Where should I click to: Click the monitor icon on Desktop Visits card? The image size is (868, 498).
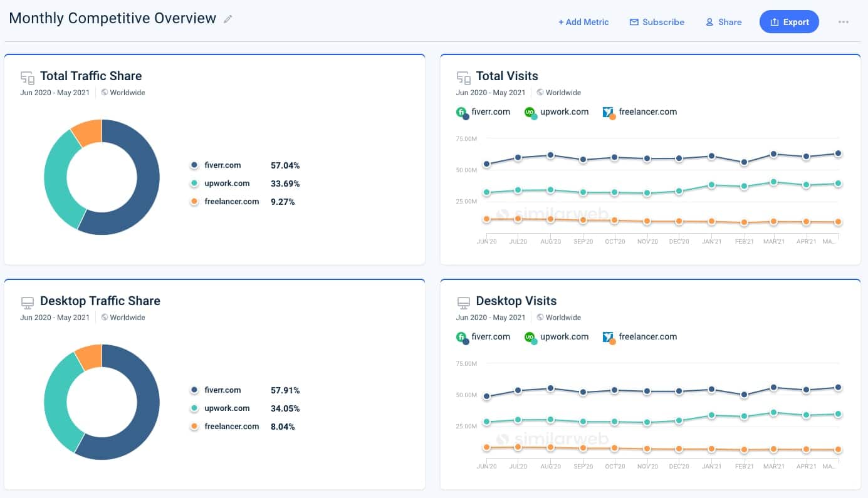pyautogui.click(x=464, y=302)
